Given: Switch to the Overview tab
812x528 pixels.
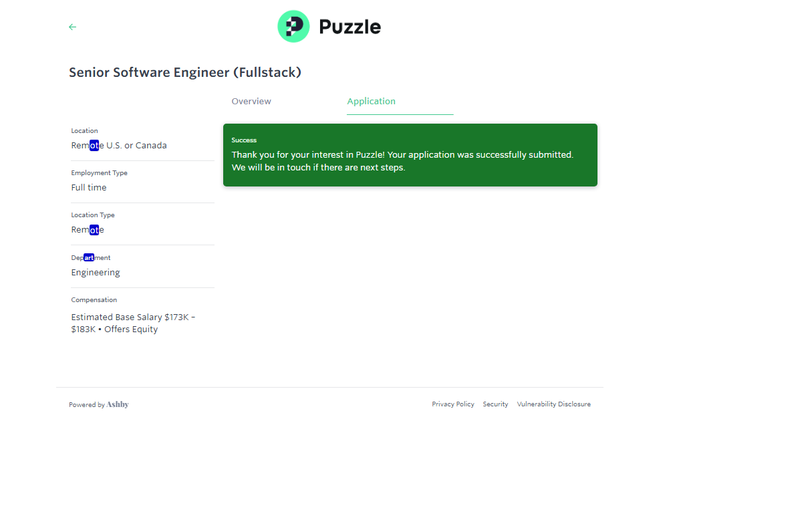Looking at the screenshot, I should (251, 102).
